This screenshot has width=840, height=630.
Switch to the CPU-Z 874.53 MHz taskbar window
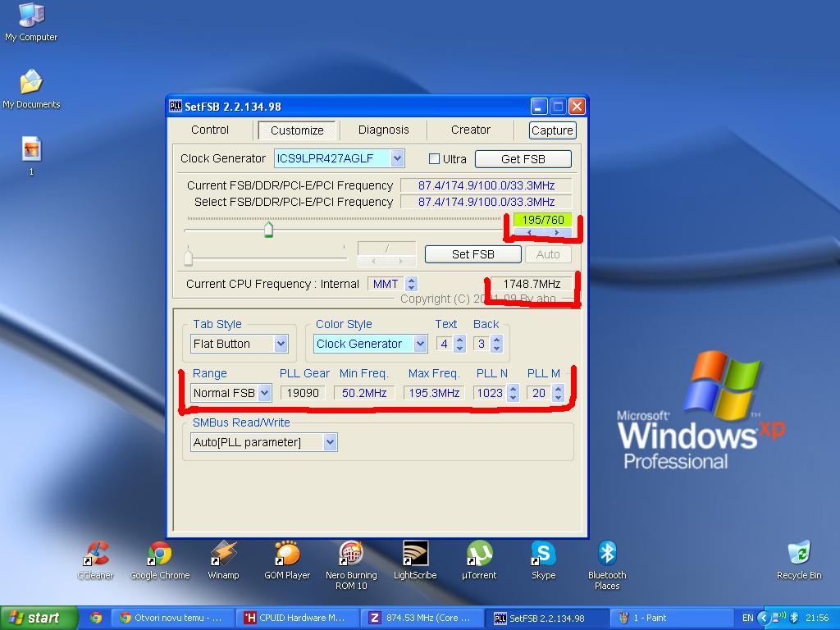click(421, 618)
